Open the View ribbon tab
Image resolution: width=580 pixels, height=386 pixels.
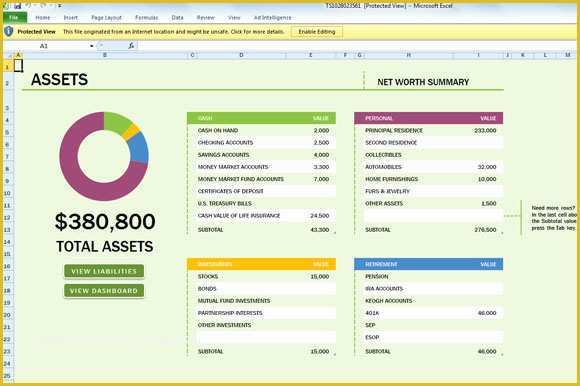point(234,17)
